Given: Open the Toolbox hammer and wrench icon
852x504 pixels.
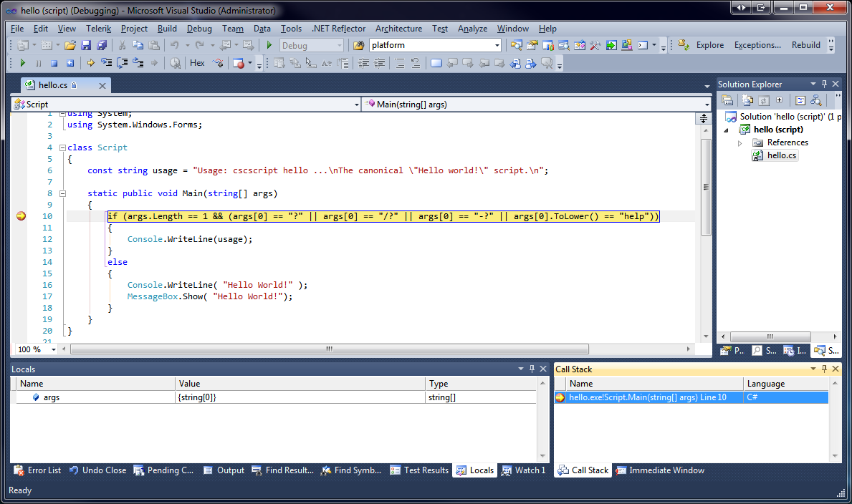Looking at the screenshot, I should (x=595, y=45).
